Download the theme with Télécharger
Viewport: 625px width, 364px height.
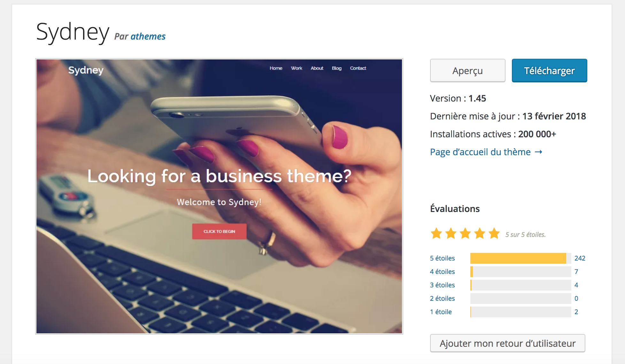click(x=549, y=71)
